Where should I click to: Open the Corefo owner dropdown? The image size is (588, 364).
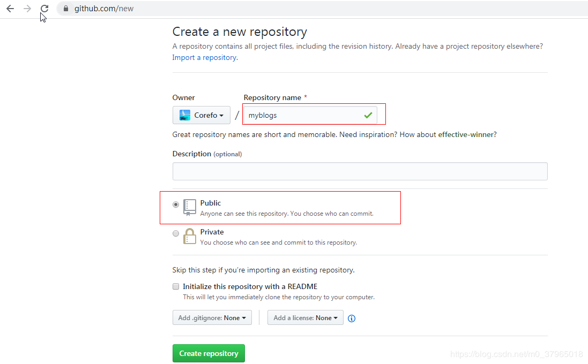(x=202, y=115)
